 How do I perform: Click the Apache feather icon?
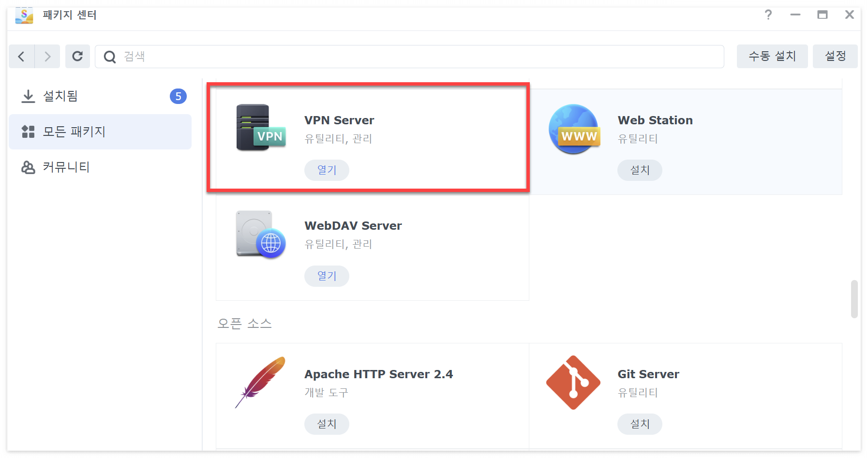[260, 383]
